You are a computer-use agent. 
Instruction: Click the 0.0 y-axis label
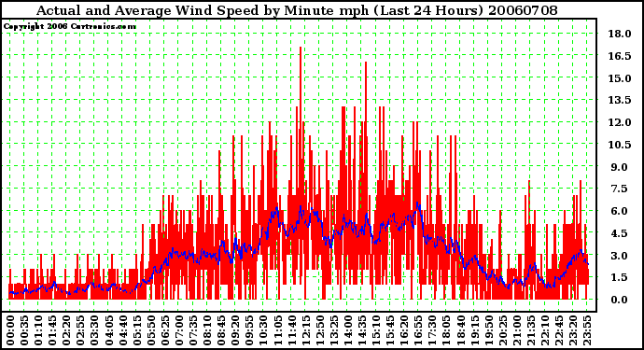pyautogui.click(x=620, y=300)
